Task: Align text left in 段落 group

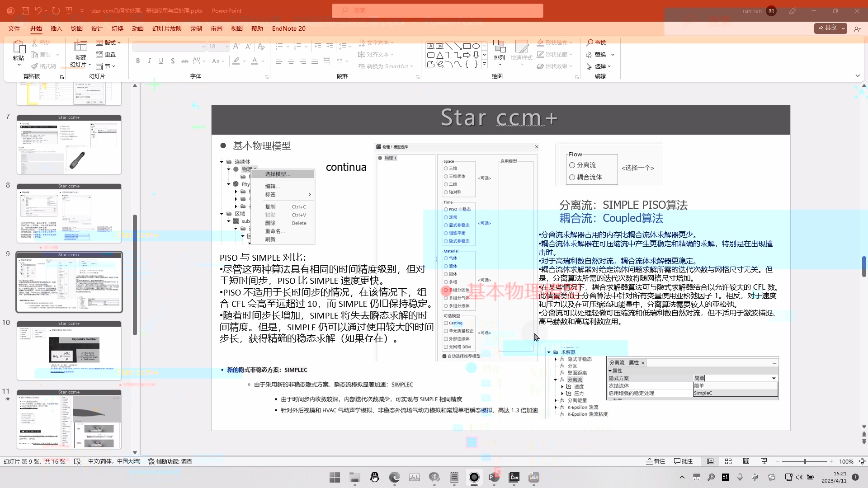Action: tap(279, 61)
